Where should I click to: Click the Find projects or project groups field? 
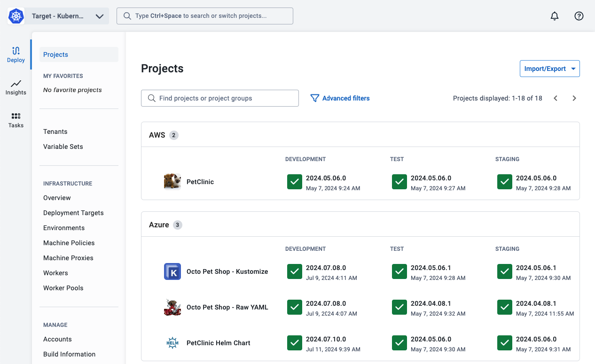click(220, 98)
